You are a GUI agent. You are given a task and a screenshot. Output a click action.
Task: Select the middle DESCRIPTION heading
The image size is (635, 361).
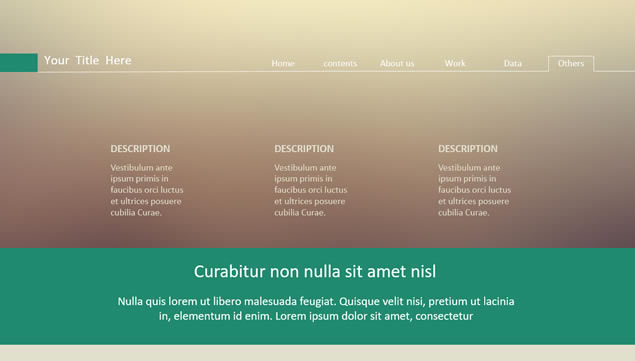[304, 149]
